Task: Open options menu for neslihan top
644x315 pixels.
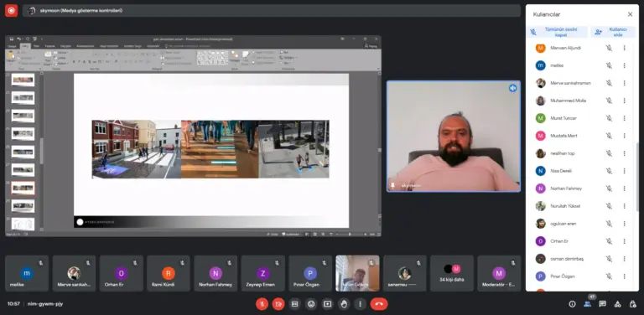Action: pyautogui.click(x=624, y=153)
